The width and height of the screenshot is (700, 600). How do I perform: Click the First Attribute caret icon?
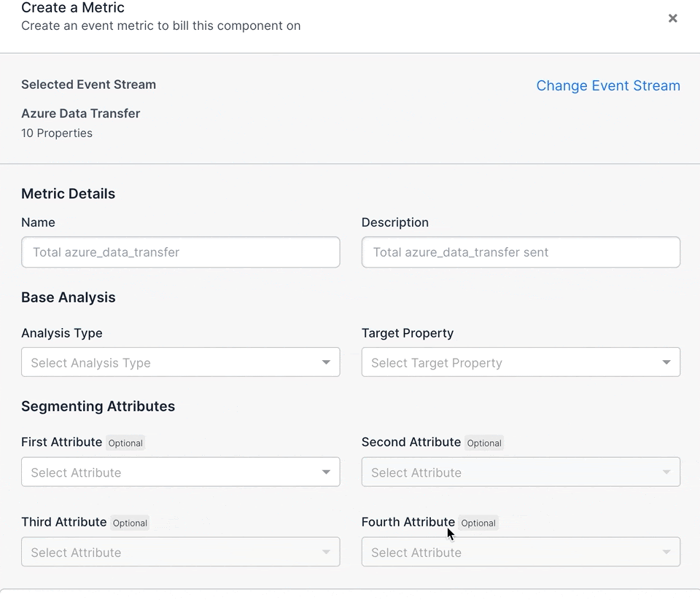click(x=327, y=472)
